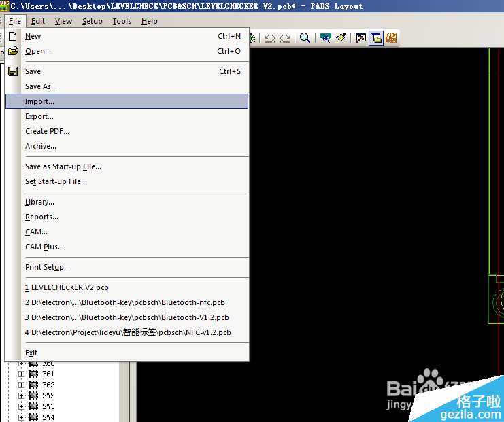The width and height of the screenshot is (504, 422).
Task: Expand the R61 tree node
Action: (21, 374)
